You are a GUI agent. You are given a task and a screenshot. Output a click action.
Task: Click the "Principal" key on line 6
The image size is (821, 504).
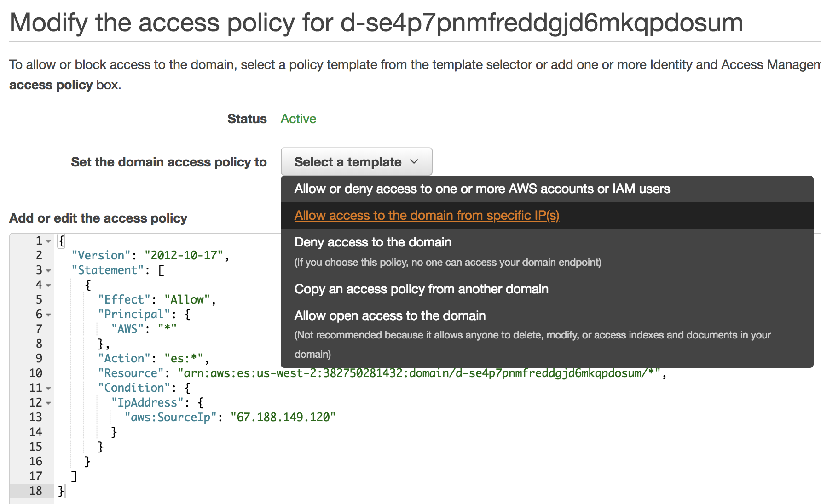click(x=134, y=314)
